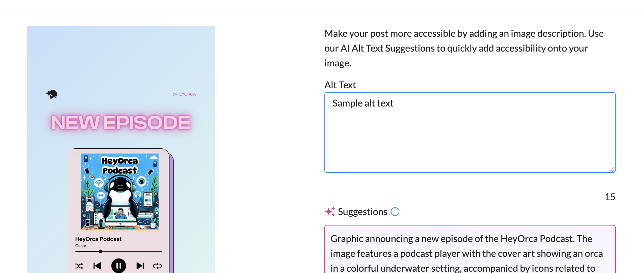Click the Suggestions label
The image size is (644, 273).
363,212
